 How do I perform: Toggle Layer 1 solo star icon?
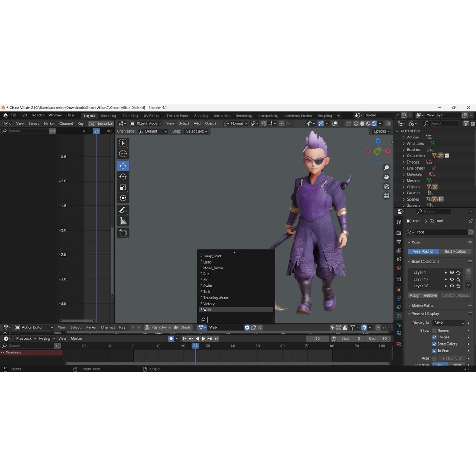tap(458, 273)
